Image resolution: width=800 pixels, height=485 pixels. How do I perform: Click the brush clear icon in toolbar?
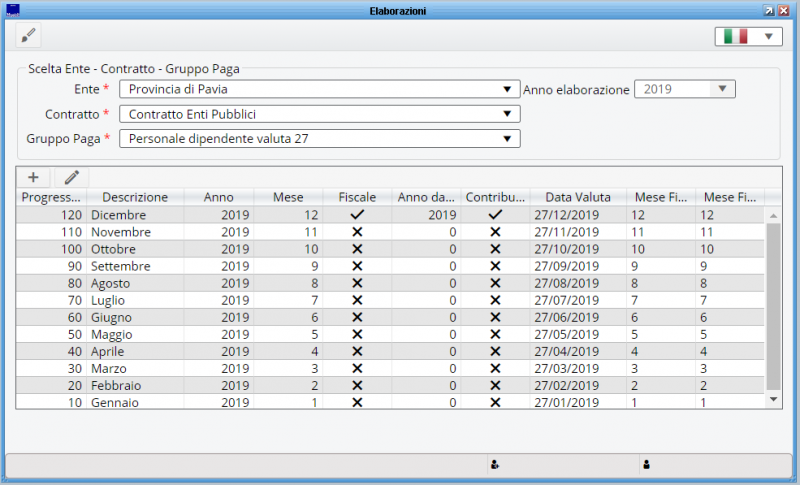point(29,36)
